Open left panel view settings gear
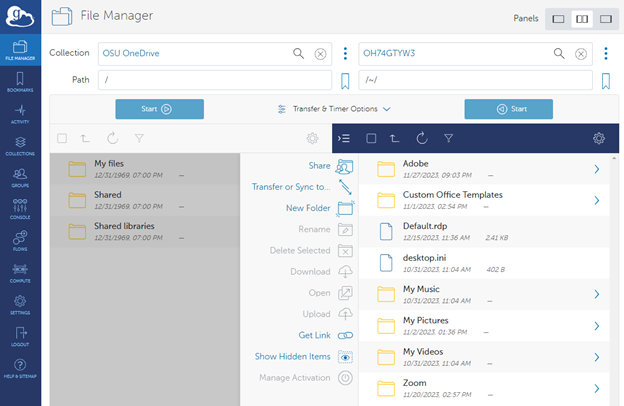This screenshot has height=406, width=624. coord(312,139)
